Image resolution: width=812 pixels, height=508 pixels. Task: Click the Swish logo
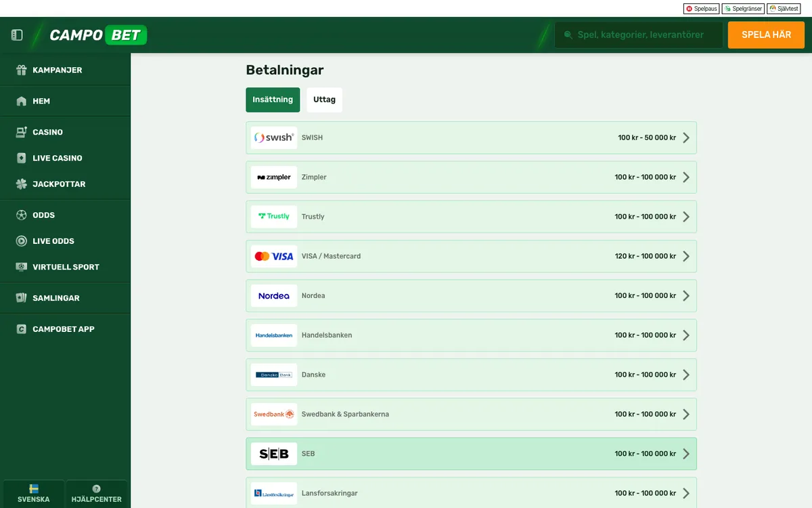tap(274, 137)
